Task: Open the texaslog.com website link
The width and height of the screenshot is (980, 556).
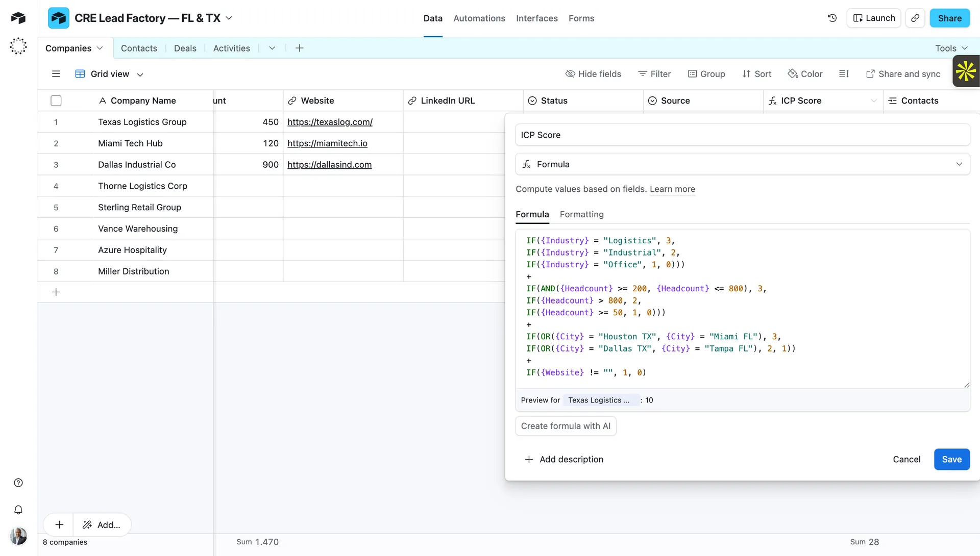Action: [x=330, y=122]
